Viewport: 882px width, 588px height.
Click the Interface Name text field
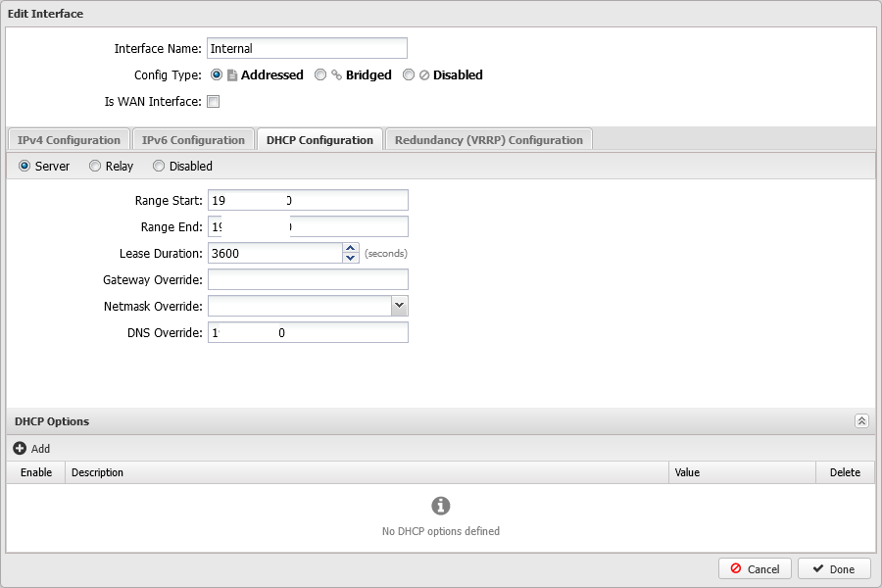(307, 49)
